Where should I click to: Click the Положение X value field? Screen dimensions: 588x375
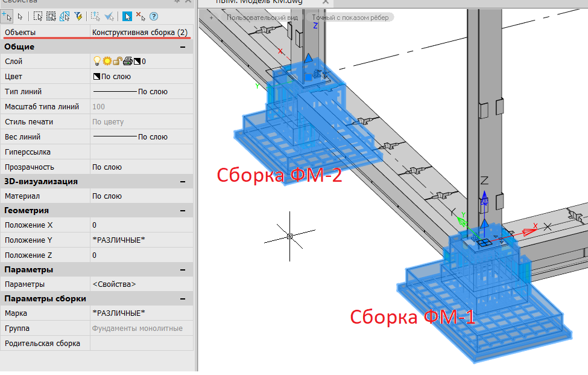[141, 225]
